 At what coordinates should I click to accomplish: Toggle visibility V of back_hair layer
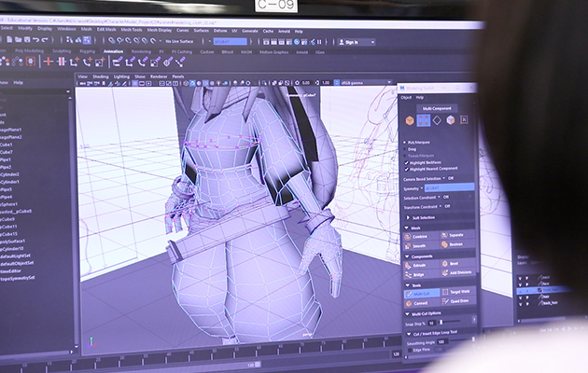pyautogui.click(x=521, y=304)
